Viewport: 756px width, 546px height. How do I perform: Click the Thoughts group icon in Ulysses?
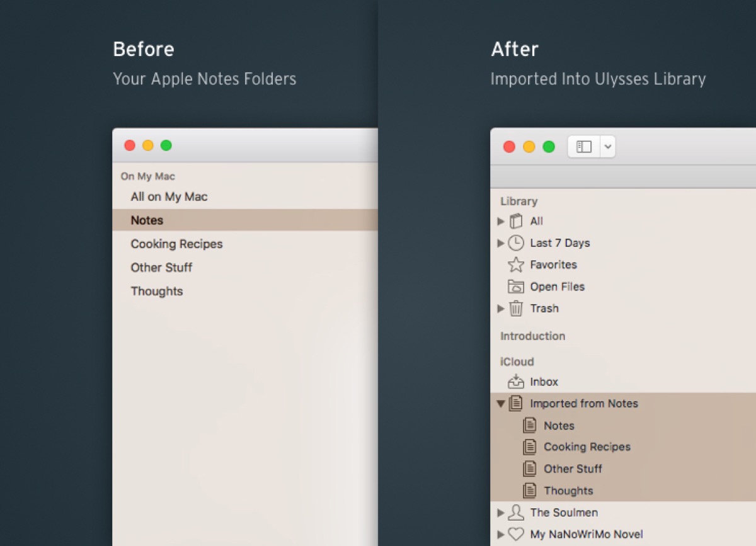[x=530, y=491]
